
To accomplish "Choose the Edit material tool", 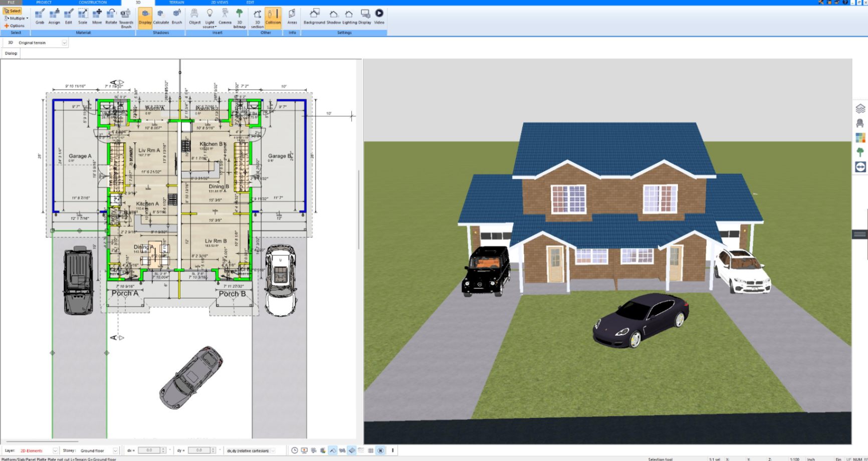I will point(69,17).
